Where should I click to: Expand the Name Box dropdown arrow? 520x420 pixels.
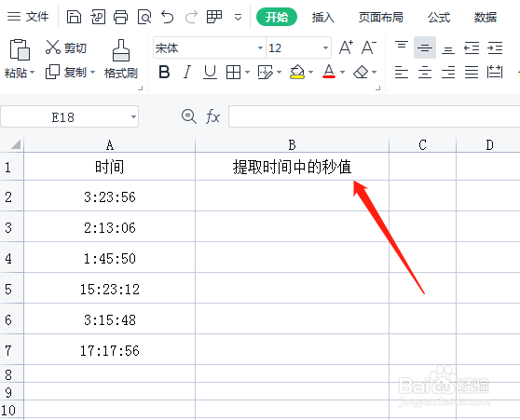(133, 116)
